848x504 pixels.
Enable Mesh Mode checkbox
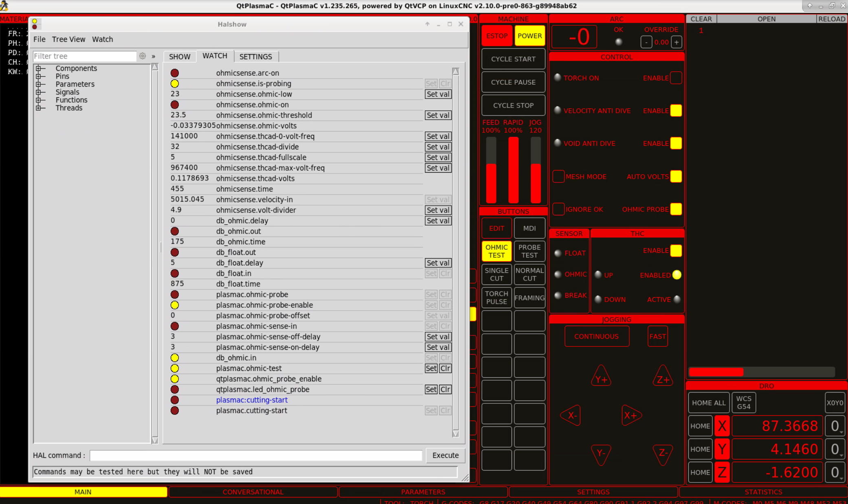point(558,176)
